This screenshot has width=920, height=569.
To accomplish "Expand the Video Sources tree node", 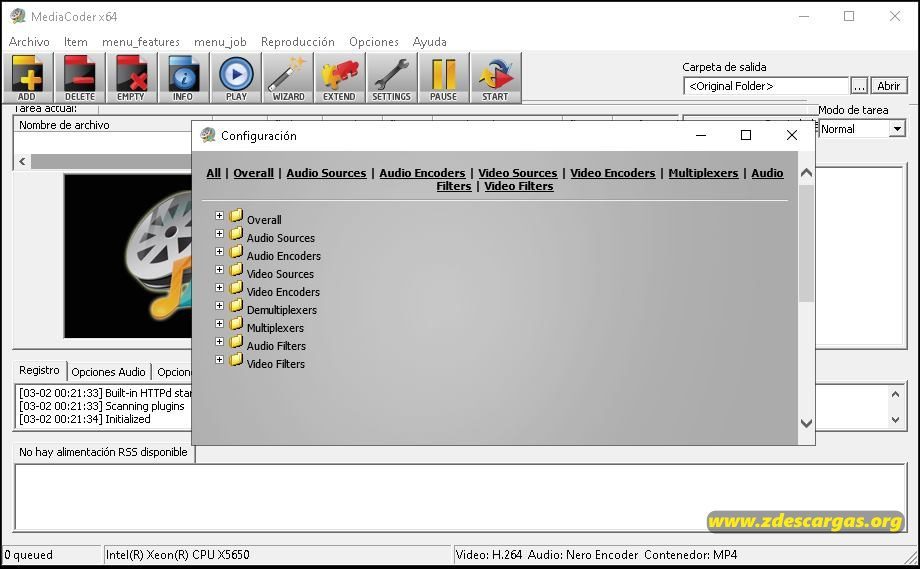I will pyautogui.click(x=219, y=270).
